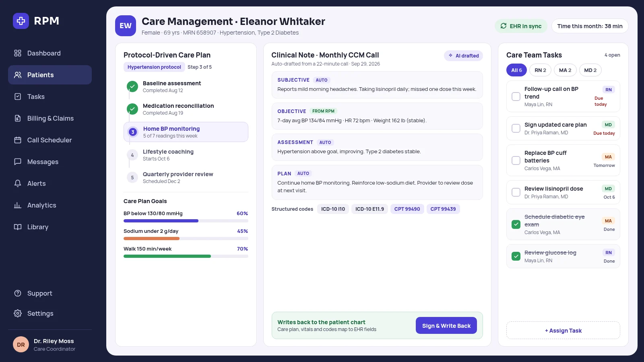The width and height of the screenshot is (644, 362).
Task: Click the AI drafted sparkle icon
Action: tap(450, 56)
